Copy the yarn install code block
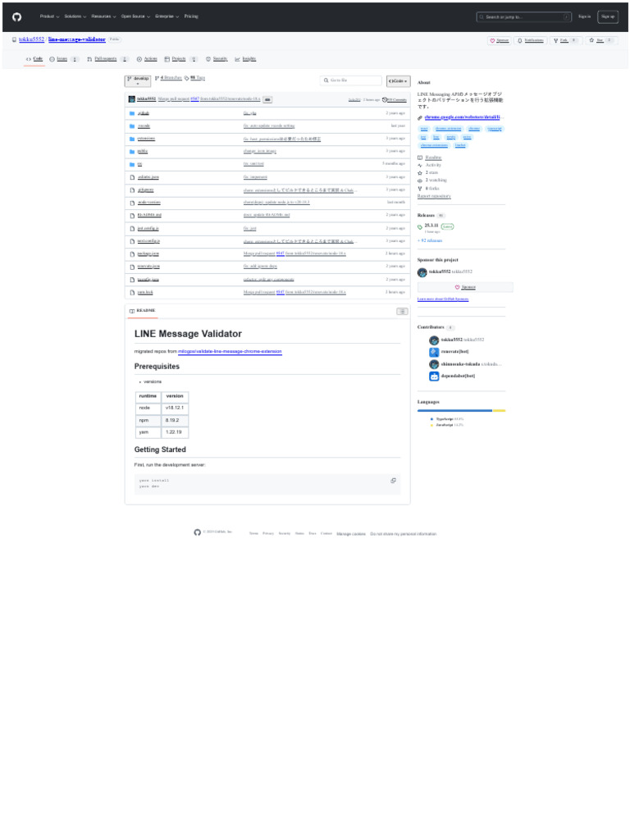 click(x=393, y=481)
